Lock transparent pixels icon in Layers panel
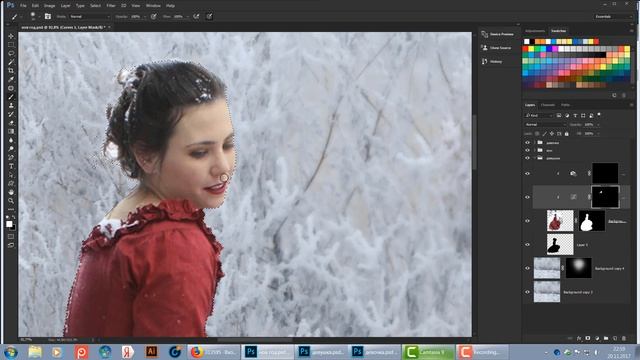Image resolution: width=640 pixels, height=360 pixels. click(537, 133)
